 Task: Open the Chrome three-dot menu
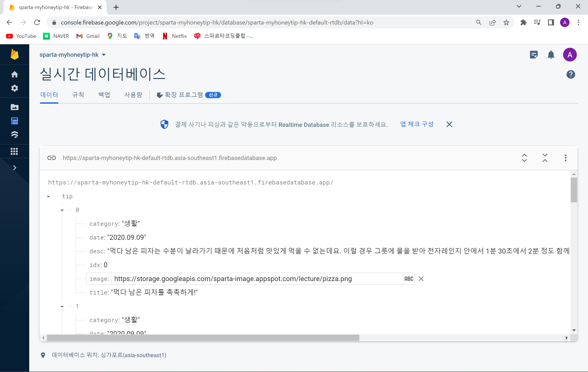[x=579, y=23]
